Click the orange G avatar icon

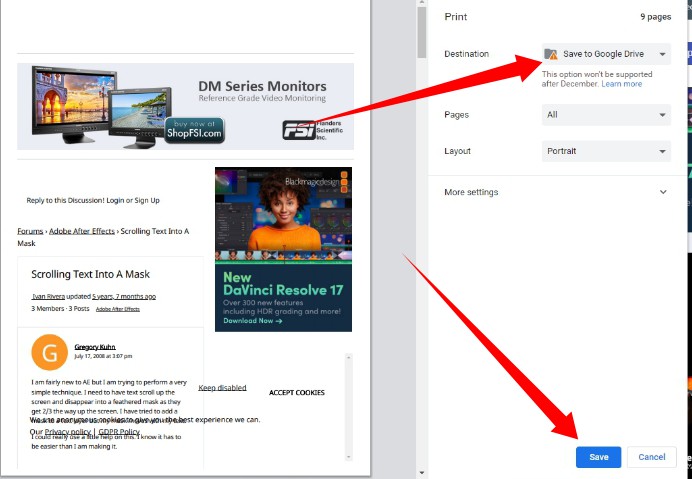[x=49, y=352]
